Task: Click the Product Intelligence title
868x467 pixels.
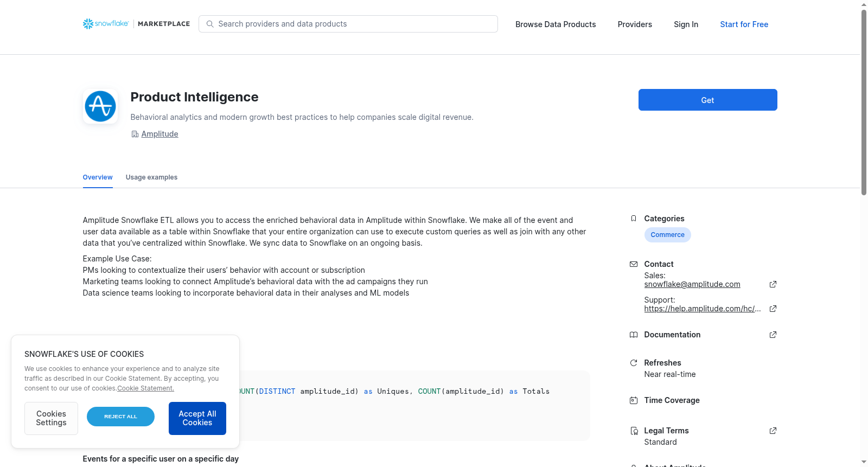Action: tap(194, 97)
